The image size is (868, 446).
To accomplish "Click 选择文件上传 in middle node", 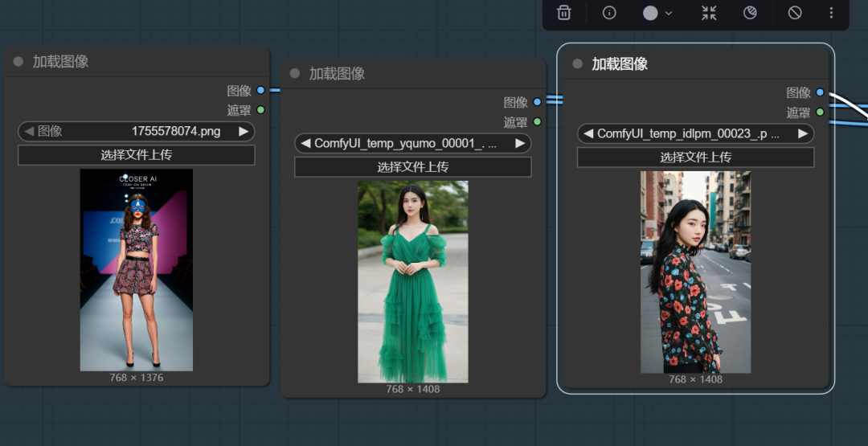I will 413,166.
